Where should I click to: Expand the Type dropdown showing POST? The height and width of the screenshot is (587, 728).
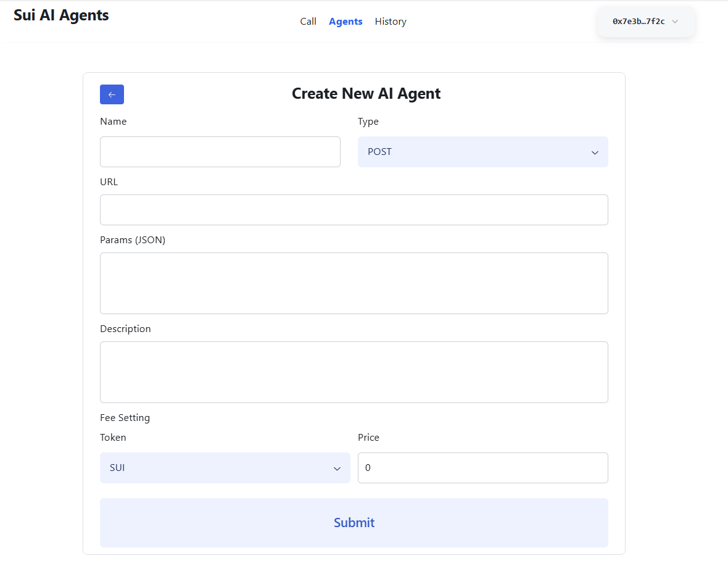(x=483, y=152)
